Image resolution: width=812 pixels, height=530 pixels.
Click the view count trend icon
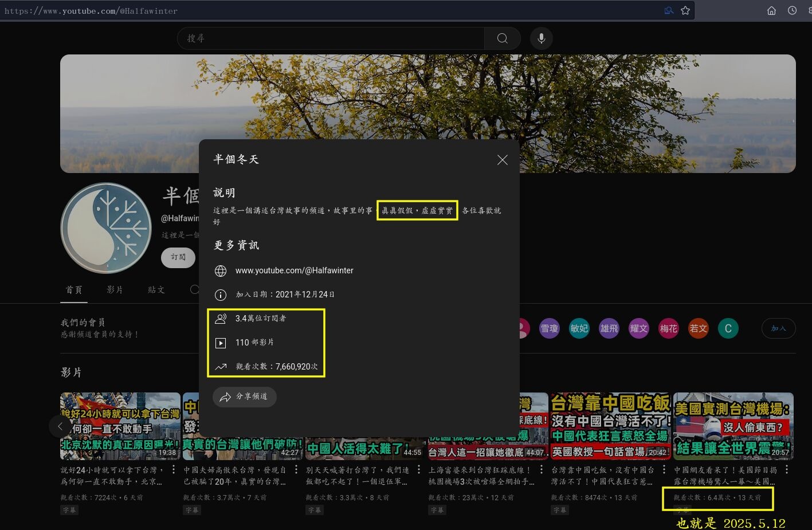(x=221, y=367)
